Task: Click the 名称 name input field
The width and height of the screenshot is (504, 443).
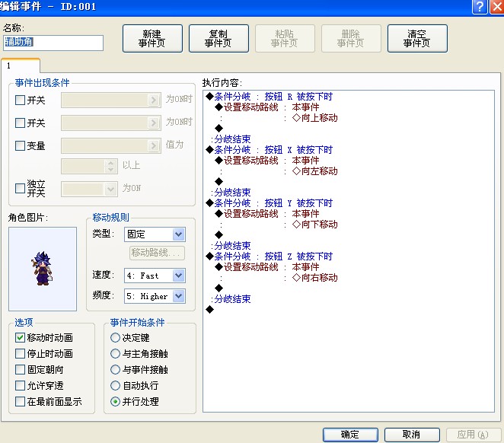Action: 53,43
